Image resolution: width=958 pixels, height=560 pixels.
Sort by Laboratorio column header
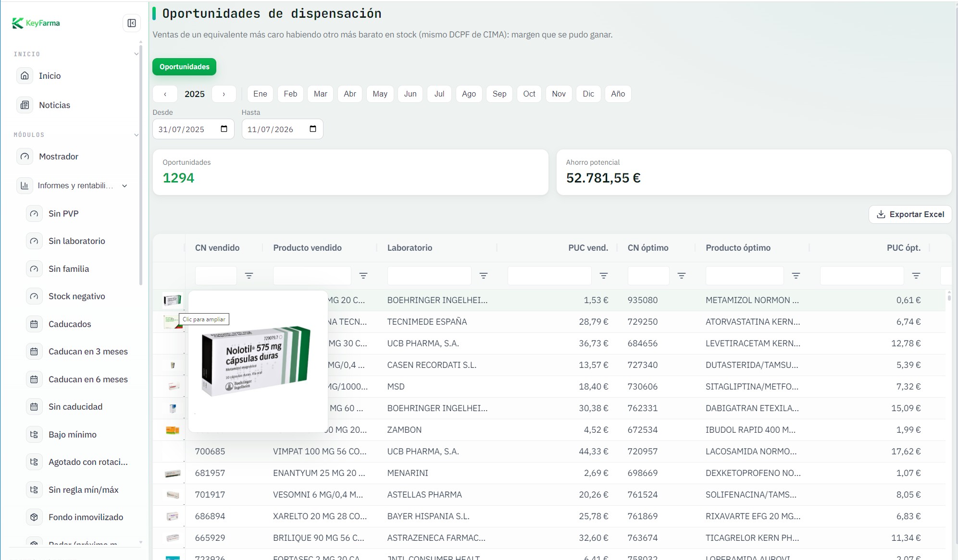click(x=410, y=248)
